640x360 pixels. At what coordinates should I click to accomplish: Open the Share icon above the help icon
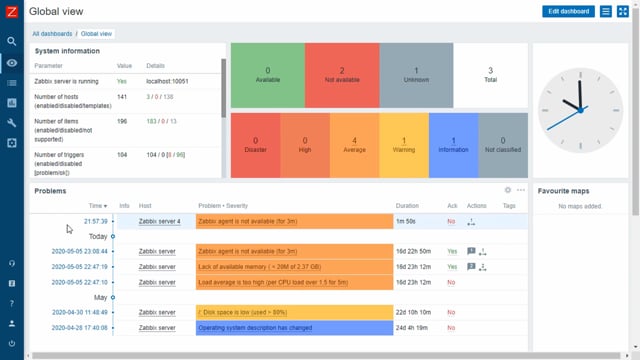pos(11,283)
